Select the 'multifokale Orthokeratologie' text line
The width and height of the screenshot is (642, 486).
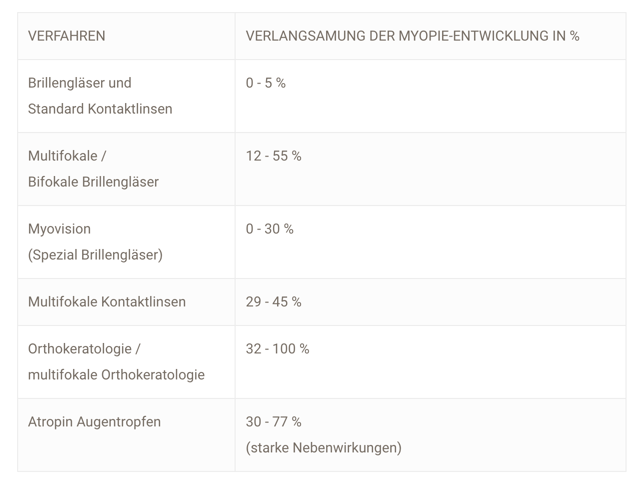click(116, 375)
